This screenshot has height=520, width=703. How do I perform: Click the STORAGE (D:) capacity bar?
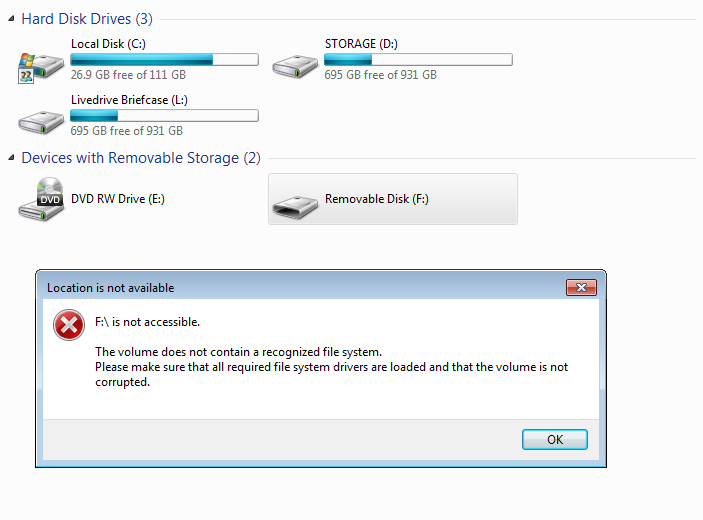pyautogui.click(x=418, y=60)
